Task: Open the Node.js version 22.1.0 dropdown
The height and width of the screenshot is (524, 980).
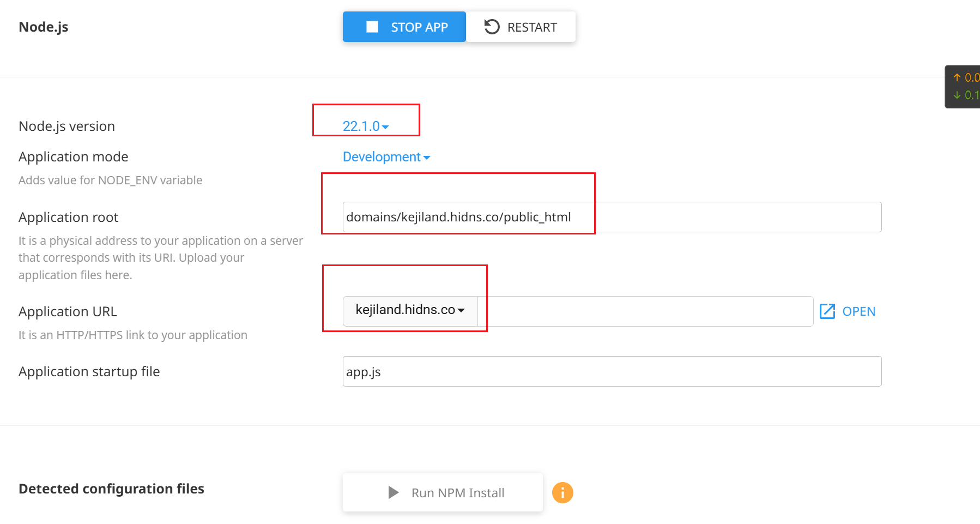Action: (366, 126)
